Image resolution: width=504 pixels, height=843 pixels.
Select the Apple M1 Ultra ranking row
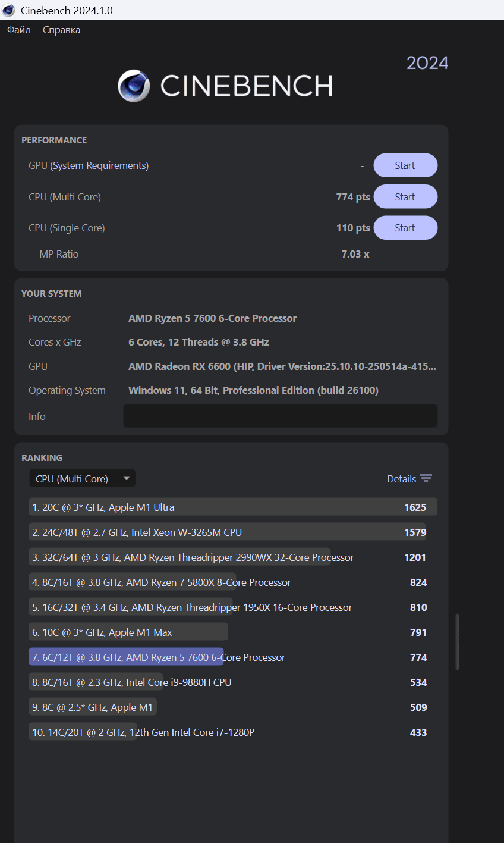pyautogui.click(x=233, y=507)
